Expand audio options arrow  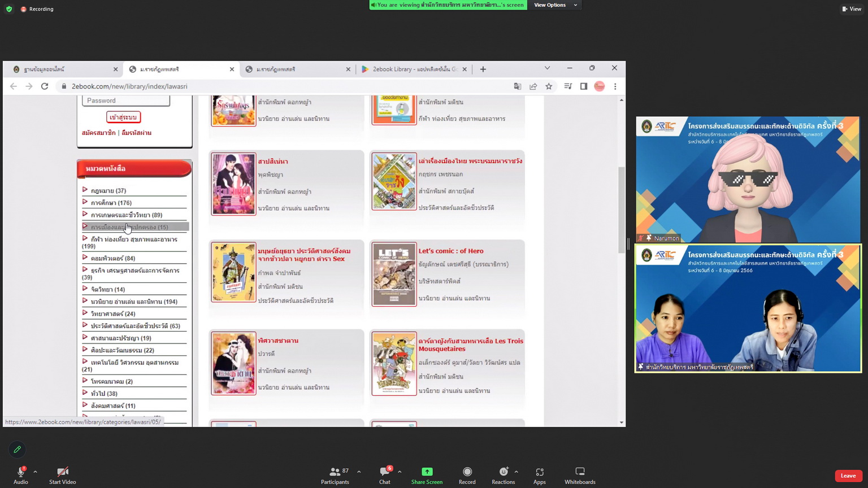[x=35, y=472]
